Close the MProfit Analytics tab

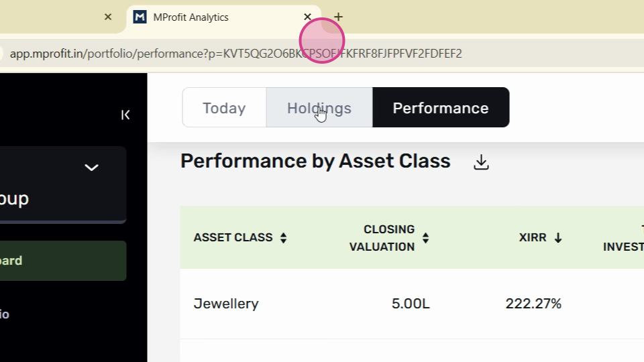coord(307,17)
